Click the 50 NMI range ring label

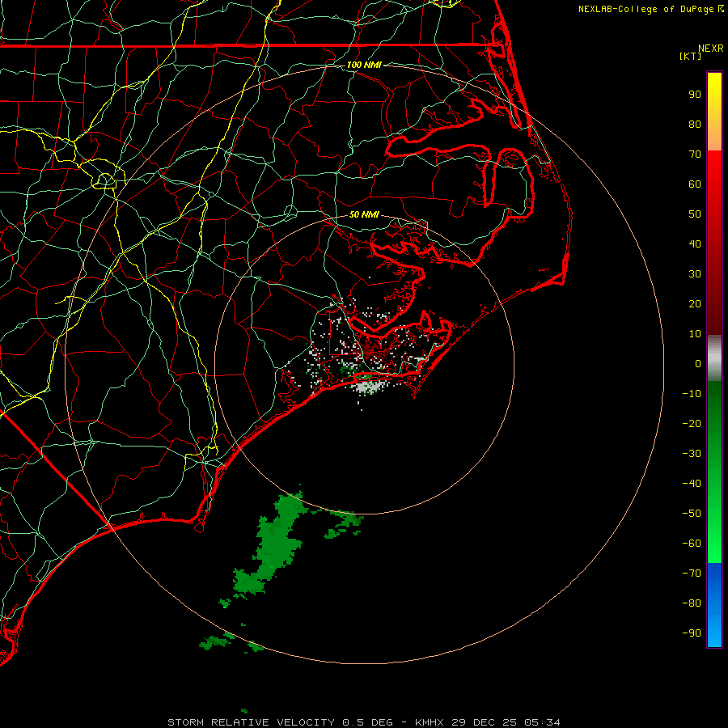[364, 214]
